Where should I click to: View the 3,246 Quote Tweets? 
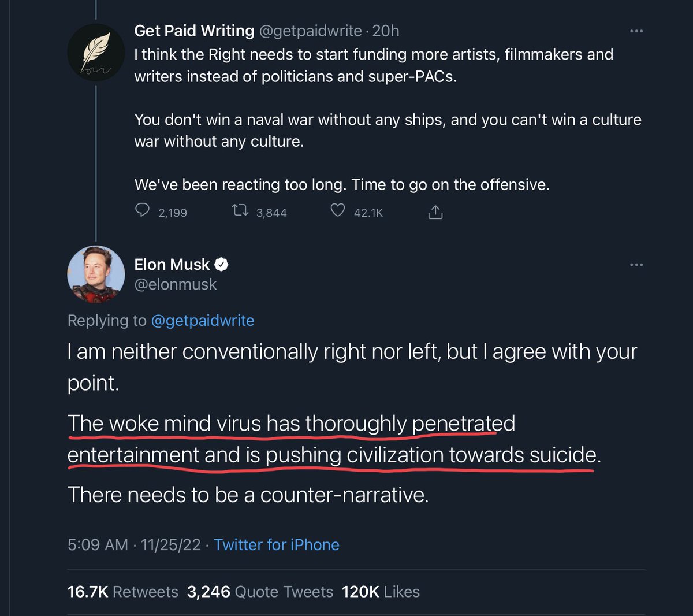[x=260, y=592]
